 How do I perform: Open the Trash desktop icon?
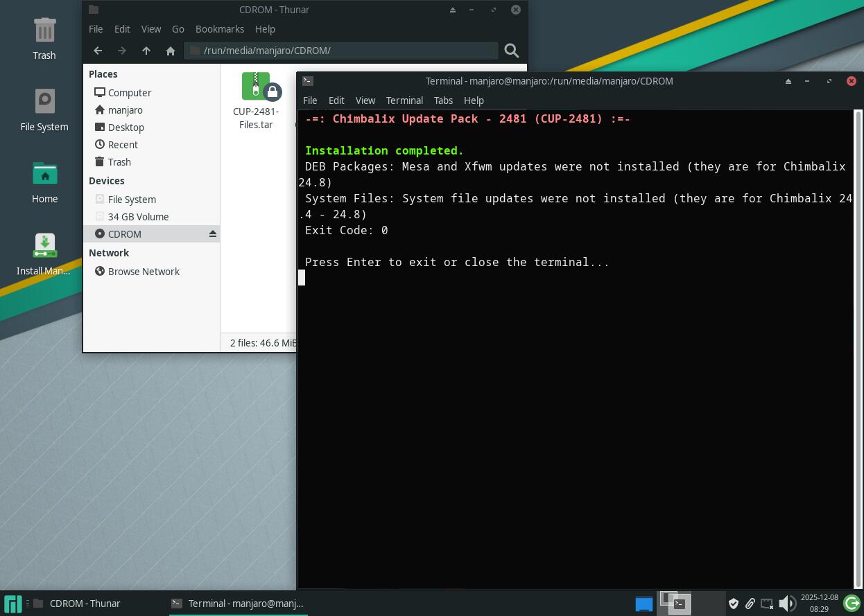tap(44, 38)
